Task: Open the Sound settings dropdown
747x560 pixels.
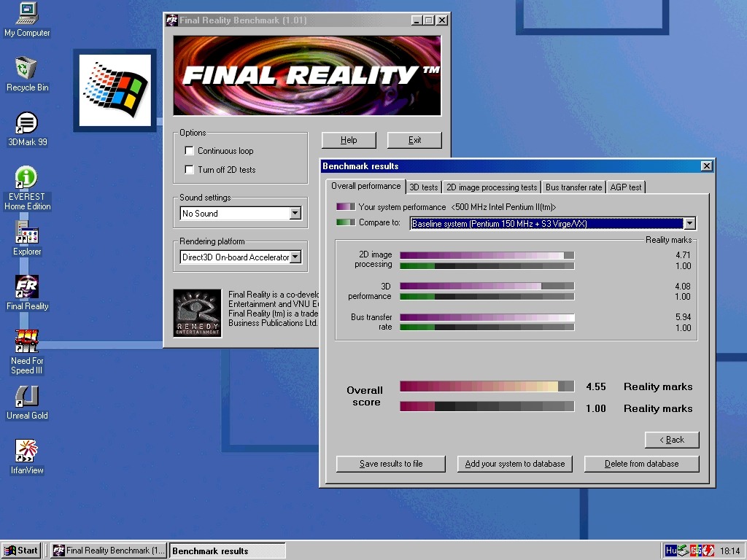Action: (x=295, y=213)
